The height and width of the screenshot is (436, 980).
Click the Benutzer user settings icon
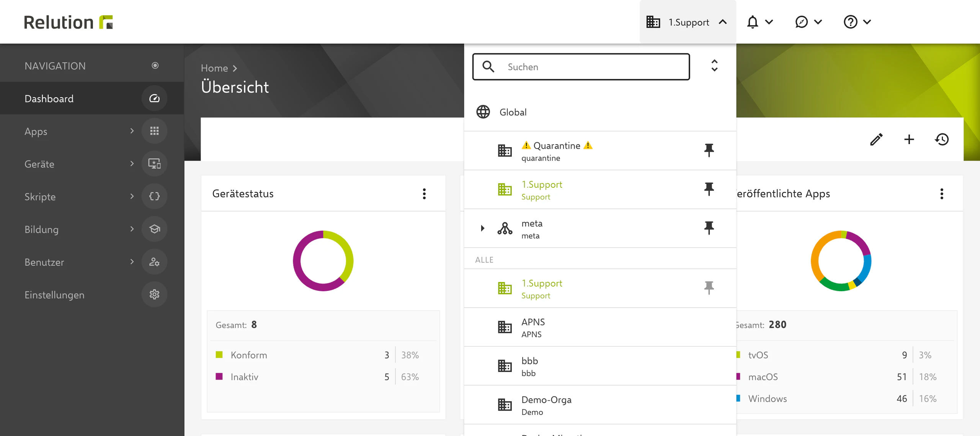point(154,262)
